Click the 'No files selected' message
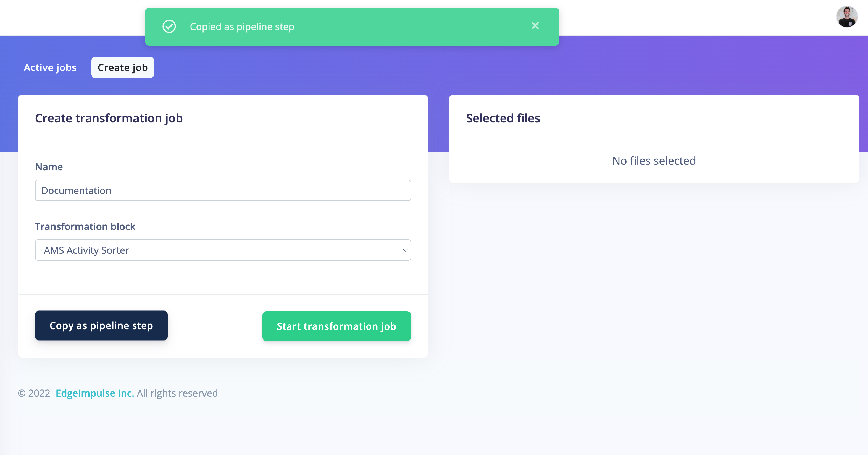 (x=654, y=161)
